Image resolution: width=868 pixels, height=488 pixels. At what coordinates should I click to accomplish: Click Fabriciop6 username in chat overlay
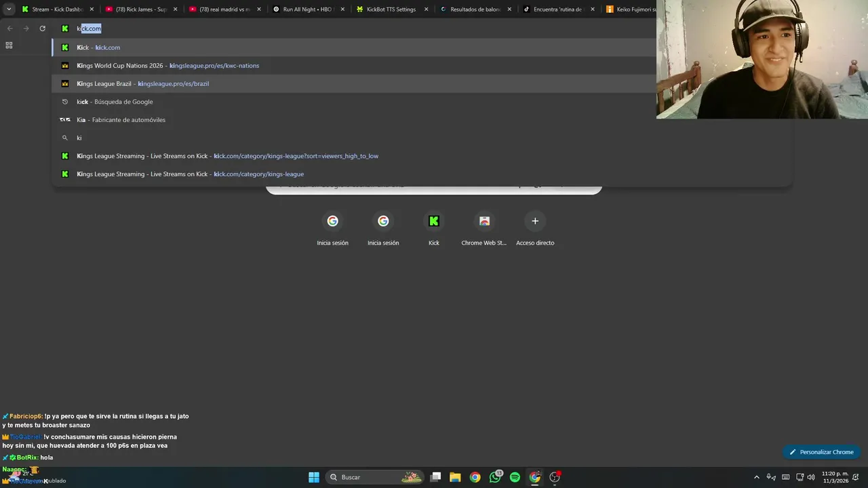click(26, 416)
